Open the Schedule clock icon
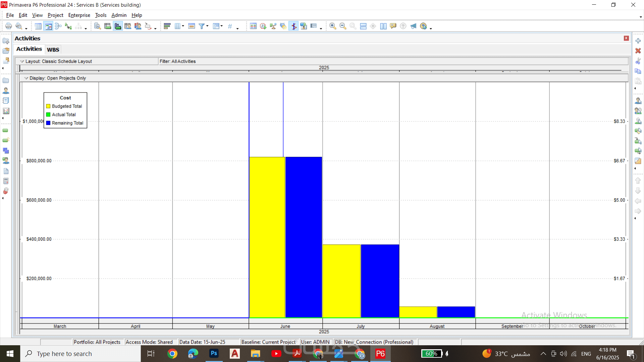The image size is (644, 362). click(x=263, y=26)
